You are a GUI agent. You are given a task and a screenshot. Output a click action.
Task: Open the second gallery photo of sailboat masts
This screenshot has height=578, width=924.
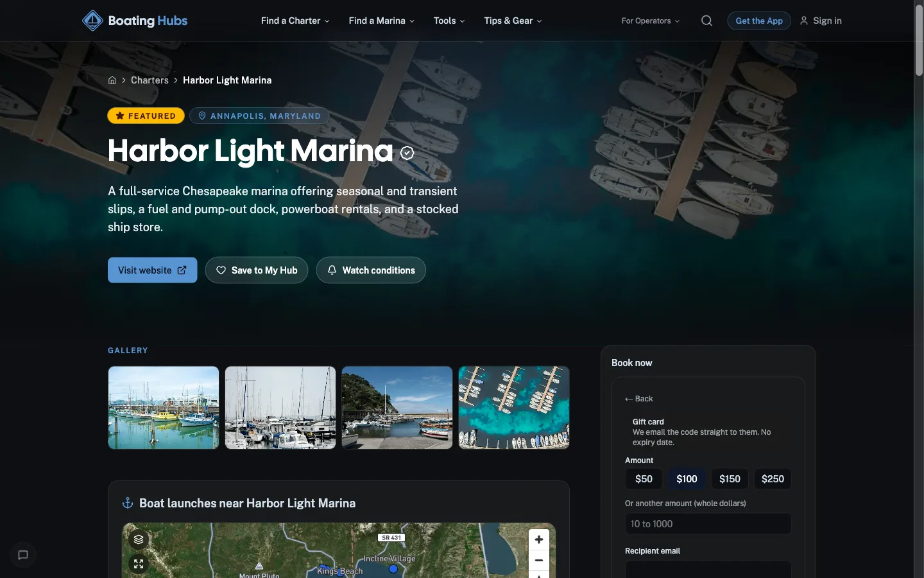280,408
